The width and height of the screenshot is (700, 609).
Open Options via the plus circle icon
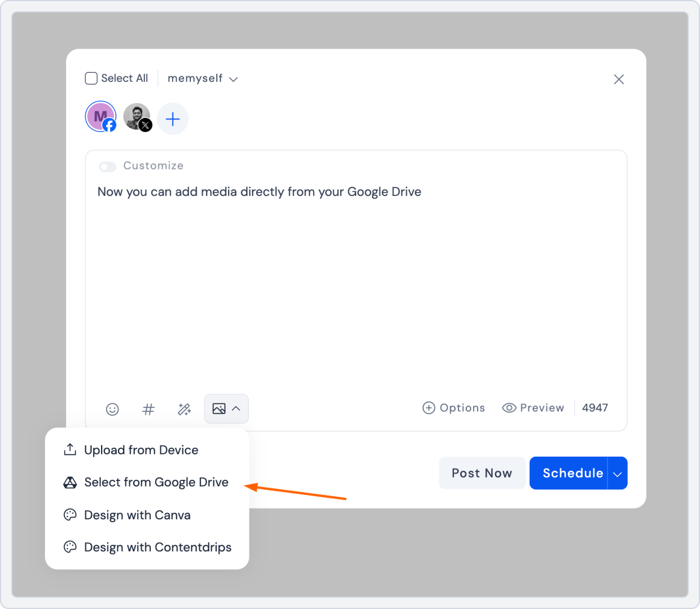point(428,408)
